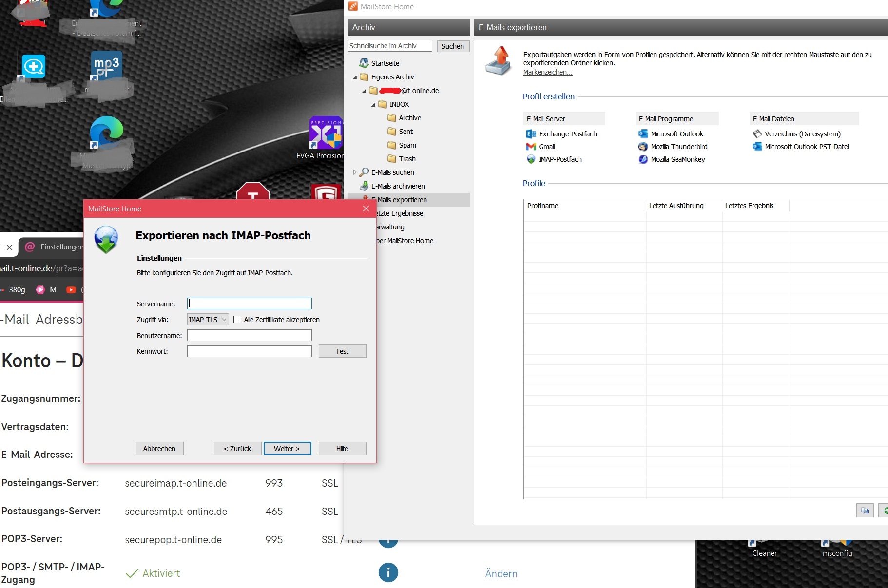
Task: Sort by Letztes Ergebnis column header
Action: point(755,206)
